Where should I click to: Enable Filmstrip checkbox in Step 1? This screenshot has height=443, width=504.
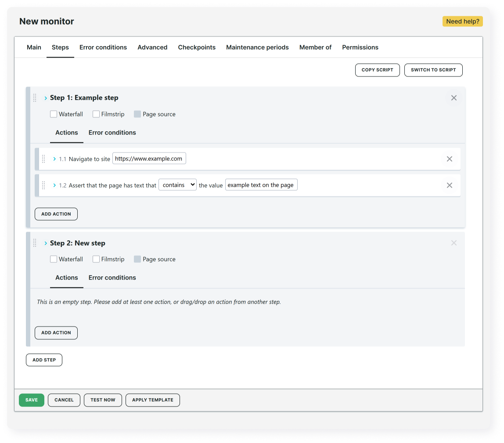tap(96, 114)
